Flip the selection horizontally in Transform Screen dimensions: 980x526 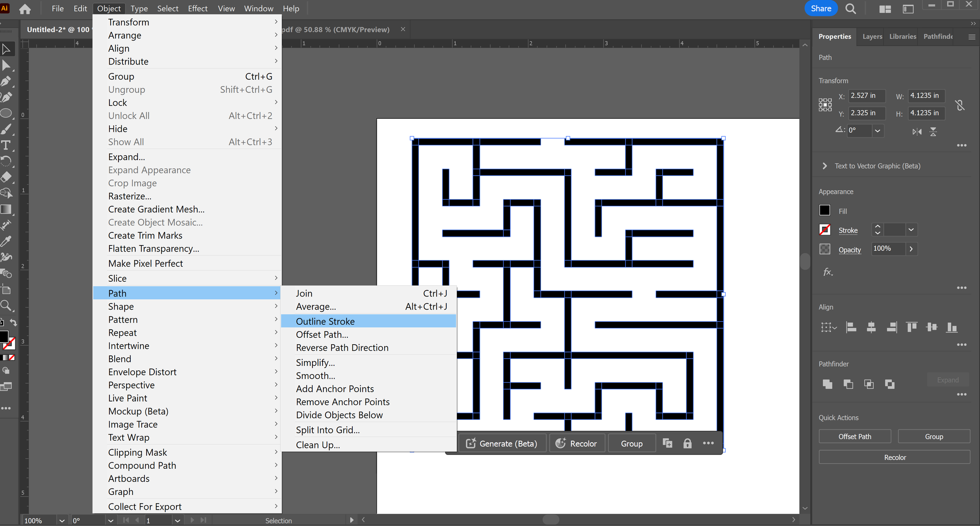pyautogui.click(x=916, y=131)
